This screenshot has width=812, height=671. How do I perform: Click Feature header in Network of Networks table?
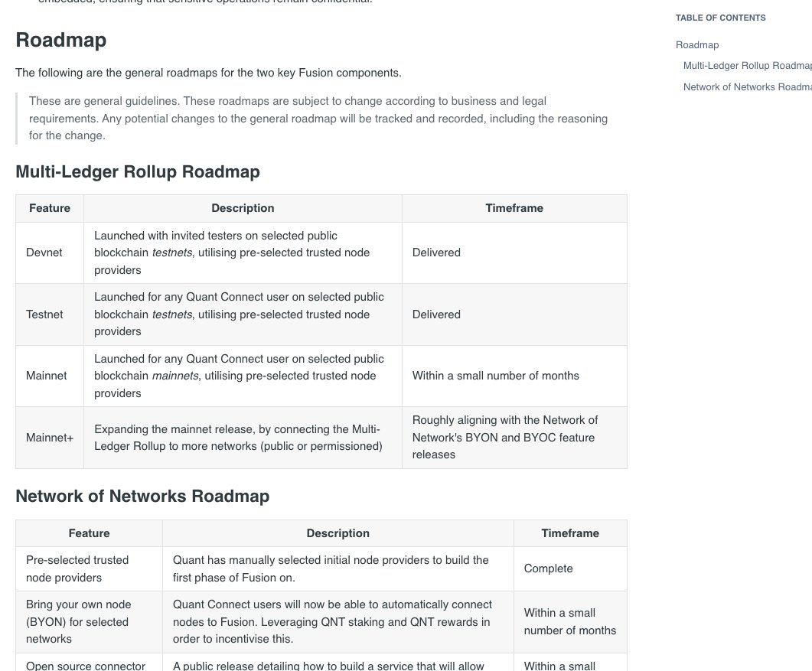coord(89,533)
